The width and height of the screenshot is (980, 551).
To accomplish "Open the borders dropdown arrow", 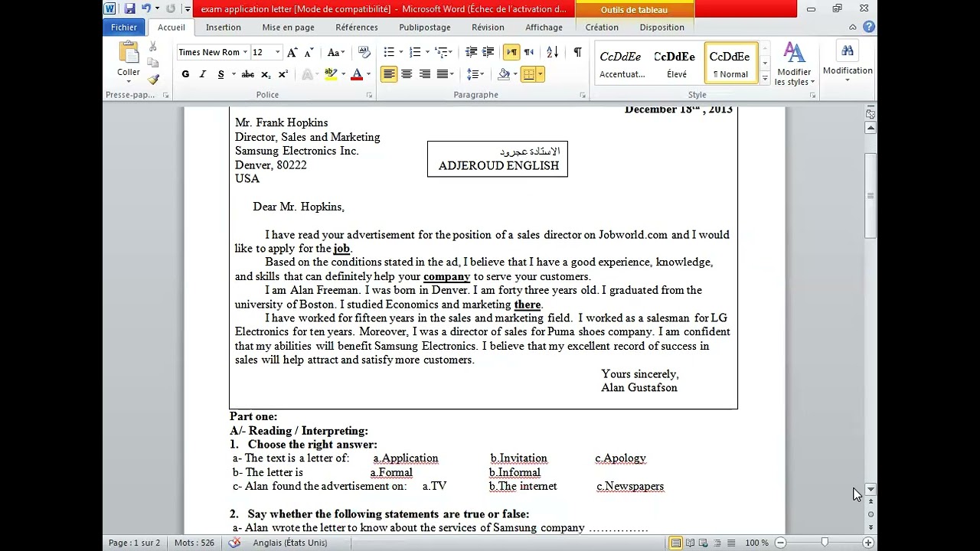I will pyautogui.click(x=541, y=74).
